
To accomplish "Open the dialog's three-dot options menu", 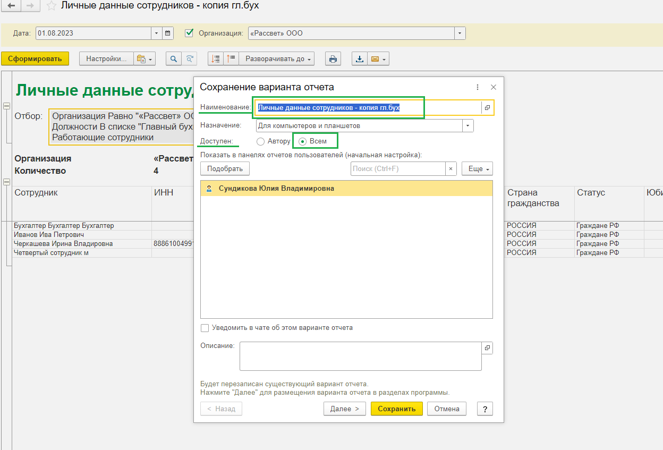I will pyautogui.click(x=477, y=87).
